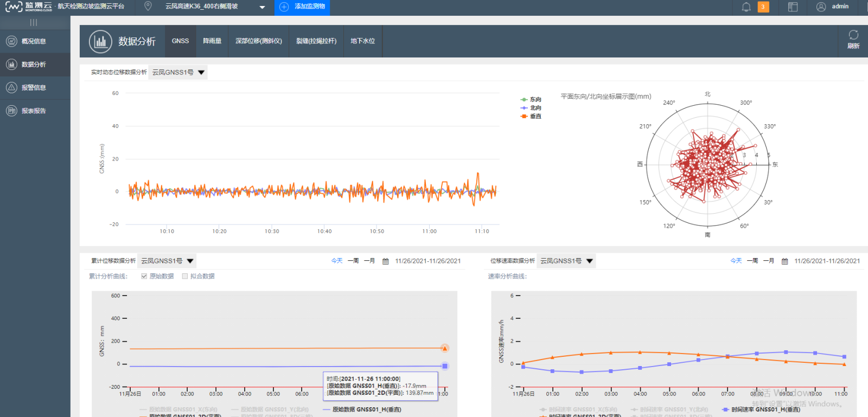This screenshot has height=417, width=868.
Task: Click the polar coordinate scatter chart
Action: [x=707, y=164]
